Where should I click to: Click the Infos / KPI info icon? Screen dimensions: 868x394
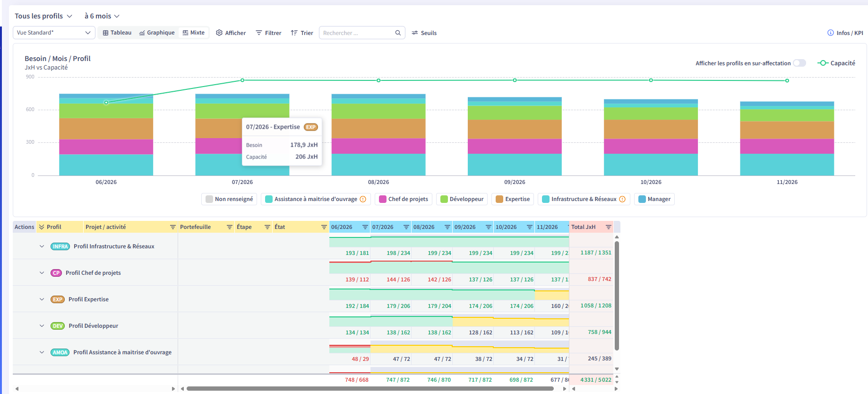pyautogui.click(x=830, y=33)
